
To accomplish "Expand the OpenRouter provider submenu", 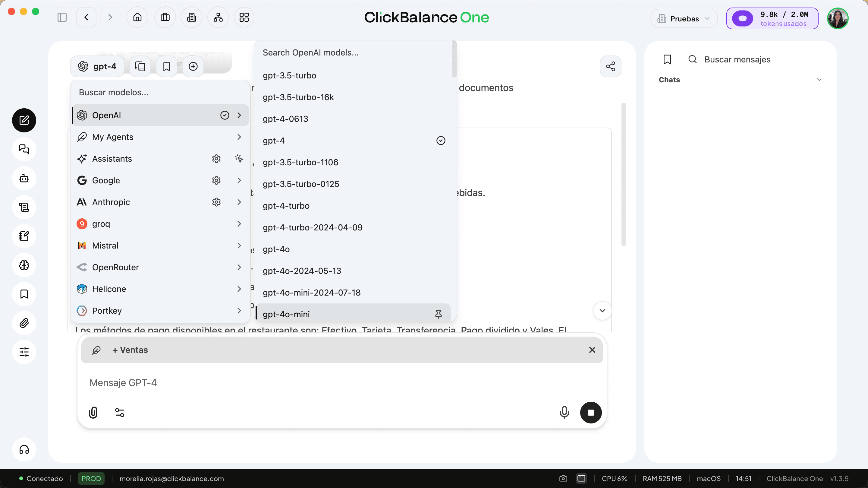I will click(239, 267).
